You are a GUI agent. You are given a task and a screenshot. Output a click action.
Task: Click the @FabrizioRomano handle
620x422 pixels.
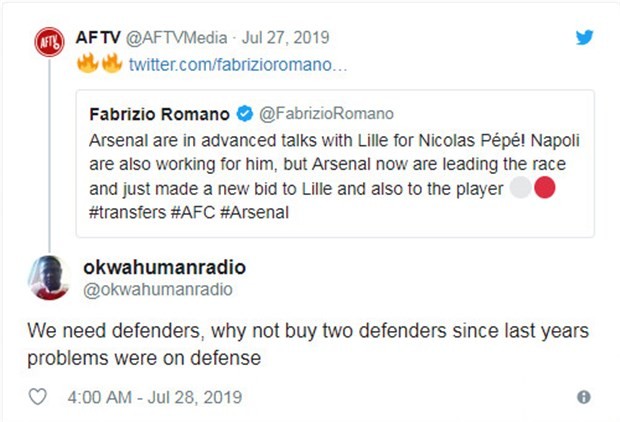[x=327, y=114]
